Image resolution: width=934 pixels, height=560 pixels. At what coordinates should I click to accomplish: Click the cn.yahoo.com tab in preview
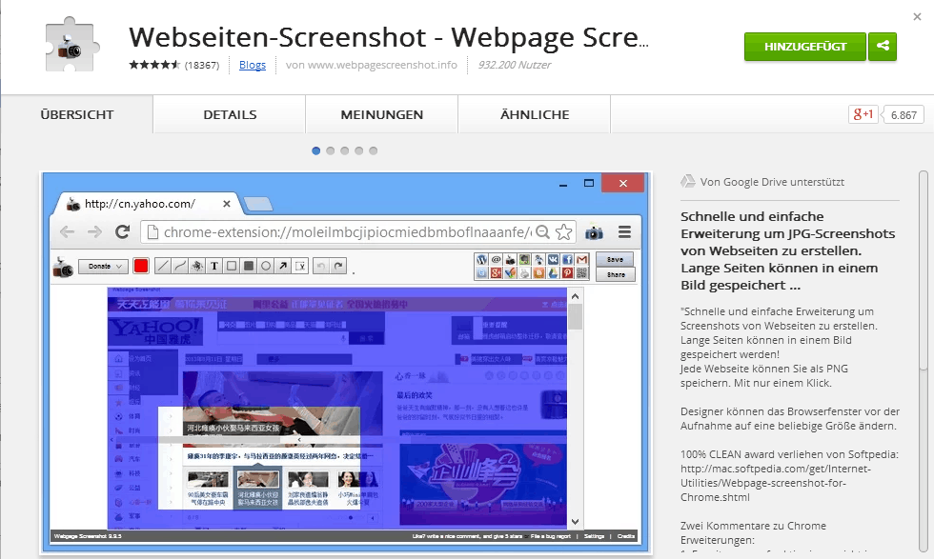point(149,204)
